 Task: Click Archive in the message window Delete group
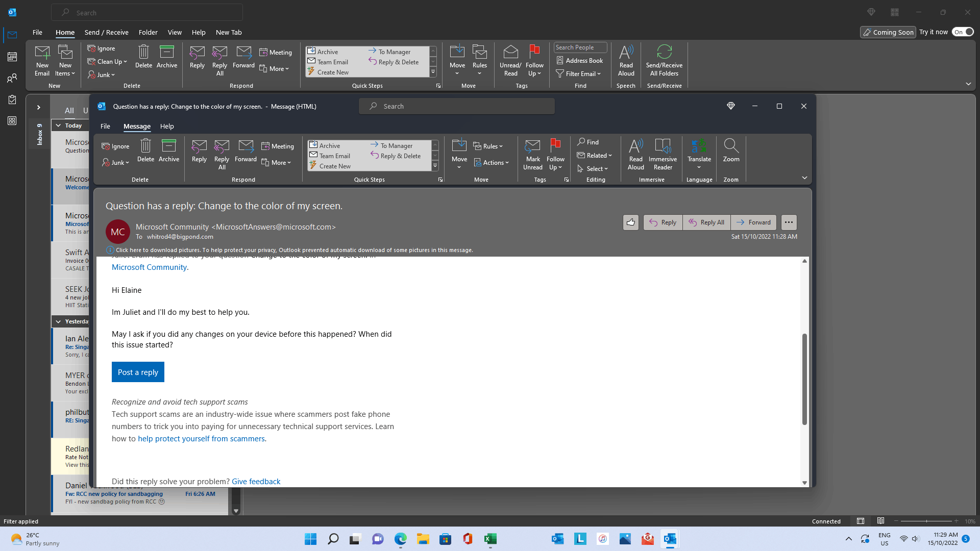point(169,151)
